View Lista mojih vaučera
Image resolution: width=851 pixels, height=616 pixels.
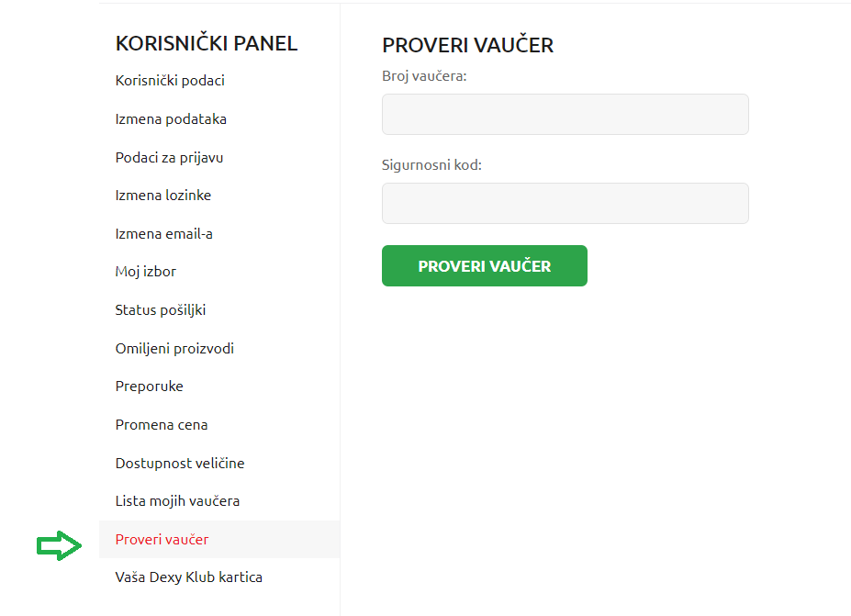tap(177, 501)
